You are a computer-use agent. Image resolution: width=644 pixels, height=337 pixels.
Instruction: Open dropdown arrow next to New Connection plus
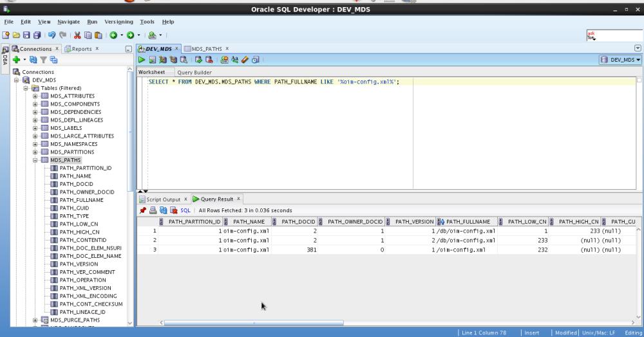tap(24, 60)
